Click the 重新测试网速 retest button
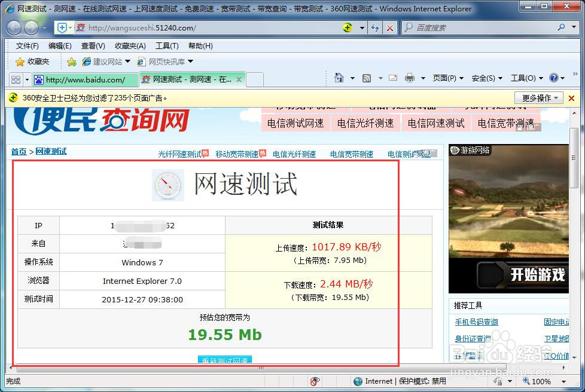Viewport: 585px width, 392px height. [224, 361]
